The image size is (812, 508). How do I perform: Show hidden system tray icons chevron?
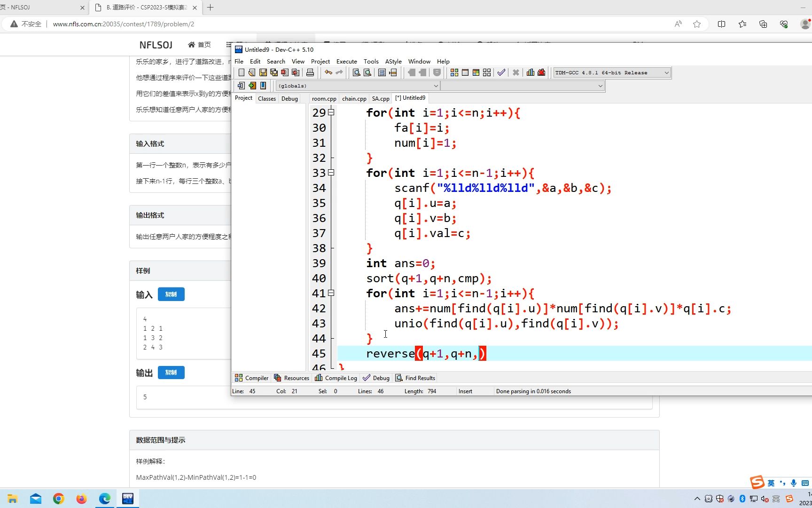[x=697, y=499]
